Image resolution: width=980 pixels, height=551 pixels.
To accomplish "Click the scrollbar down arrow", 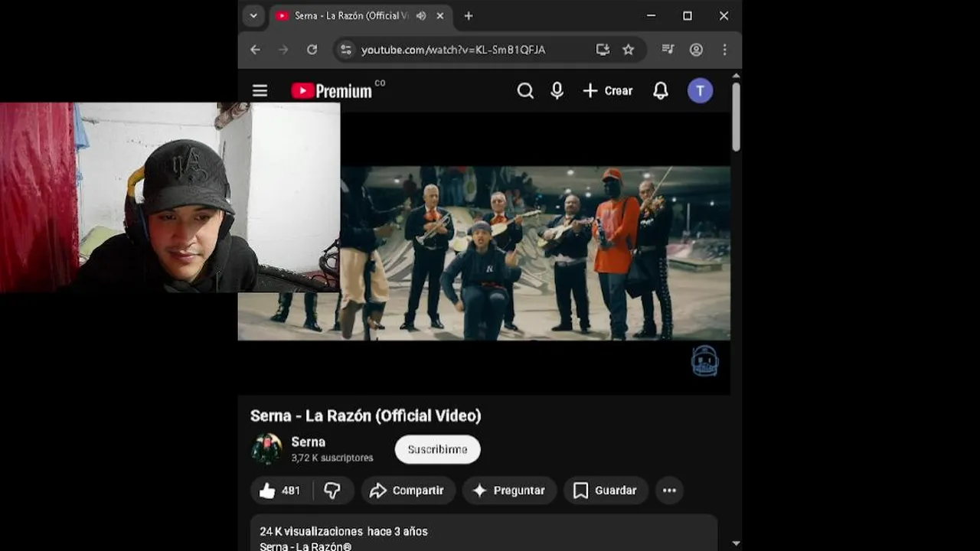I will (x=736, y=543).
